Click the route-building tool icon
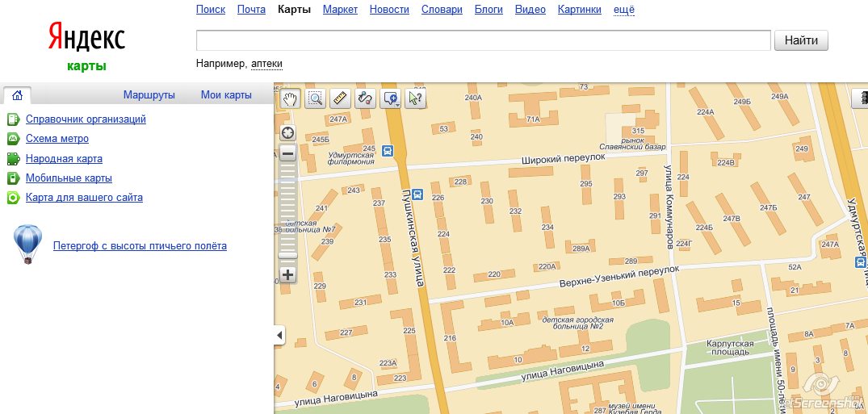The height and width of the screenshot is (414, 868). (365, 98)
